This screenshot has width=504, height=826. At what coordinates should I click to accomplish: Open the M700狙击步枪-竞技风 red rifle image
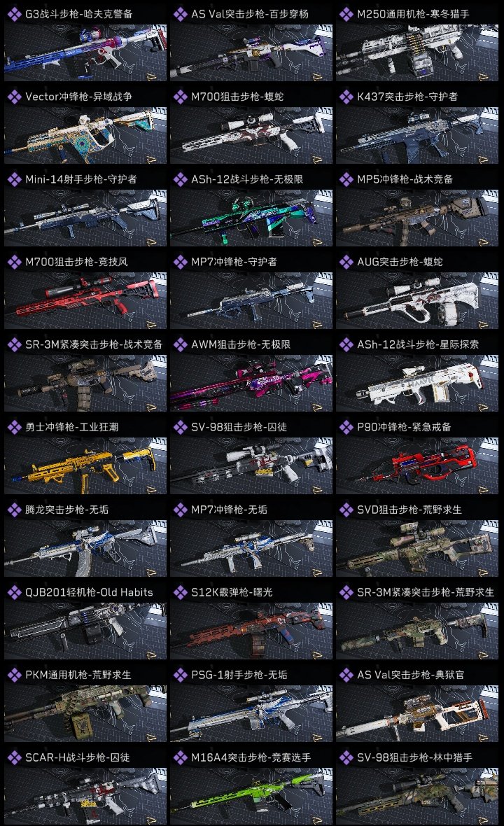tap(85, 300)
